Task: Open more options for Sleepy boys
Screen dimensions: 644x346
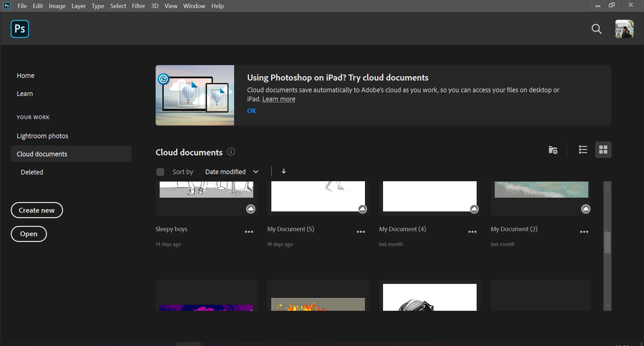Action: click(249, 232)
